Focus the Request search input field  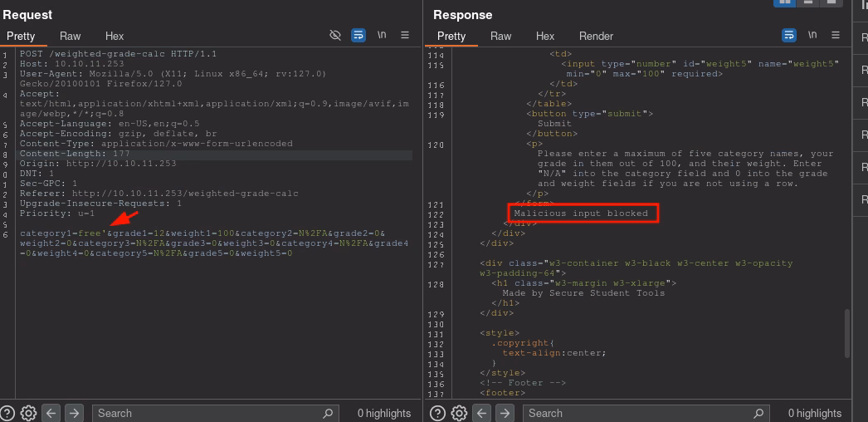point(215,413)
